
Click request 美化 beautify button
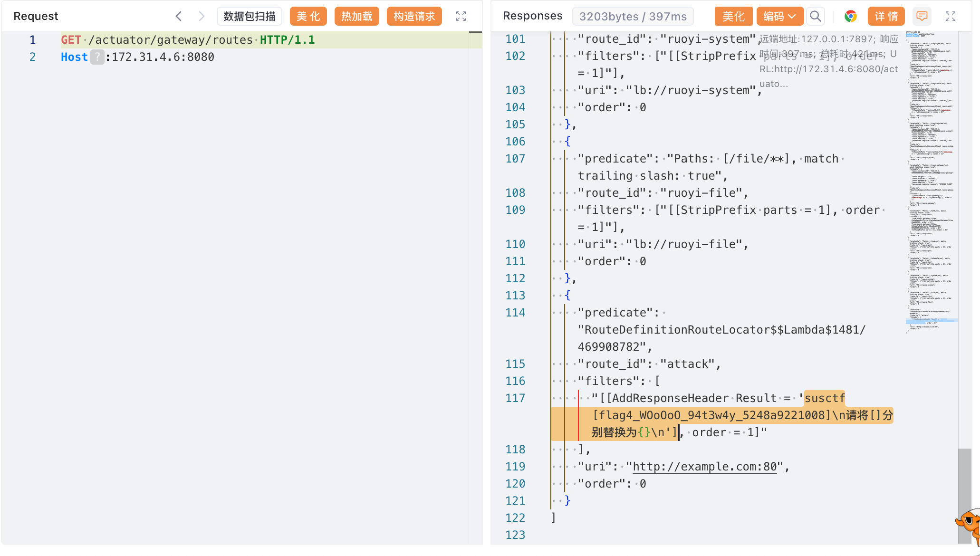pos(308,16)
